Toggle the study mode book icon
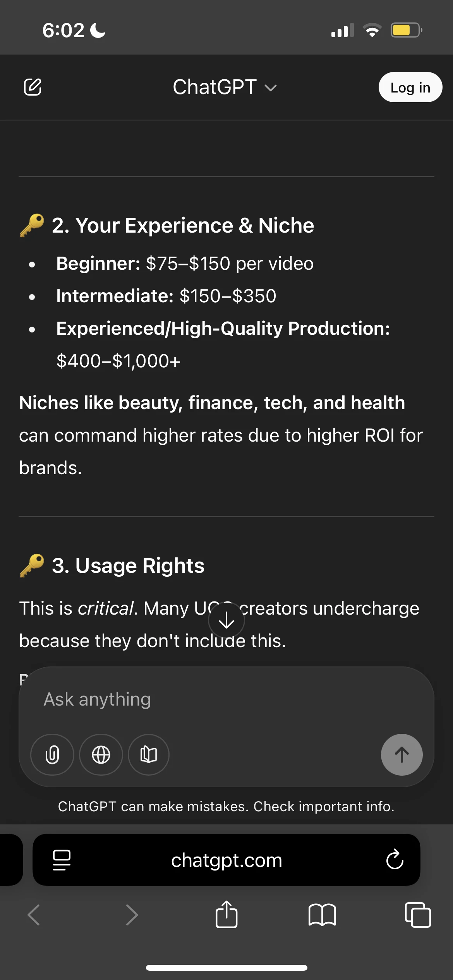The width and height of the screenshot is (453, 980). click(149, 755)
